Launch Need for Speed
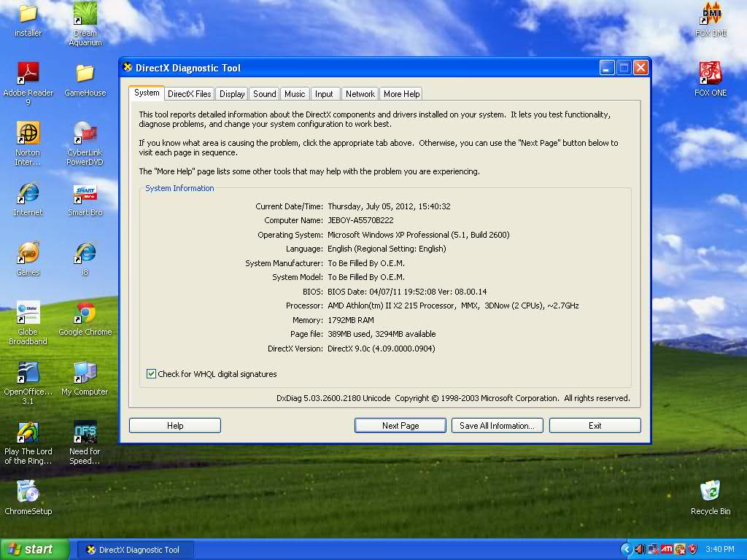The width and height of the screenshot is (747, 560). [85, 432]
